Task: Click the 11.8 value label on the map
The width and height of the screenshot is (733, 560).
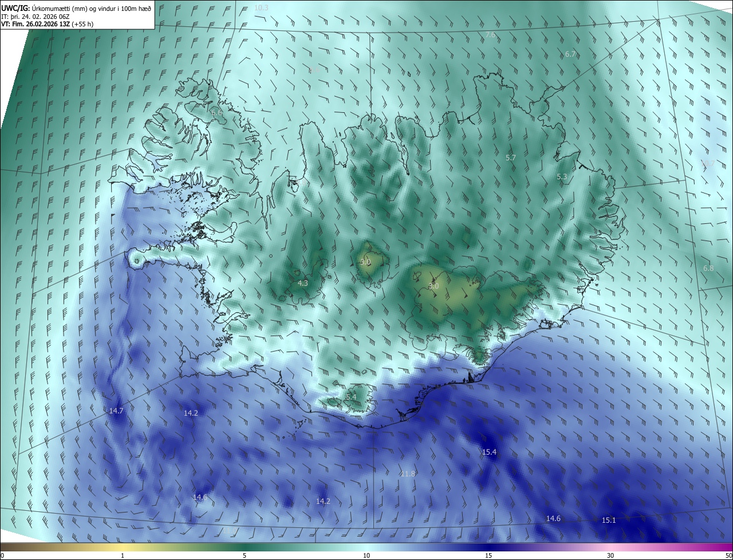Action: click(408, 474)
